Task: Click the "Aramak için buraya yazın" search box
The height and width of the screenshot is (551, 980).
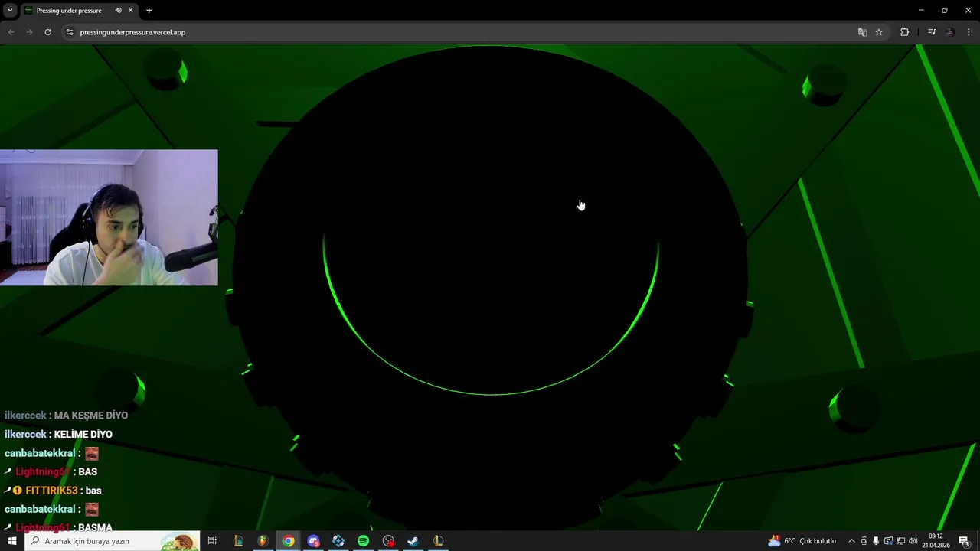Action: point(112,541)
